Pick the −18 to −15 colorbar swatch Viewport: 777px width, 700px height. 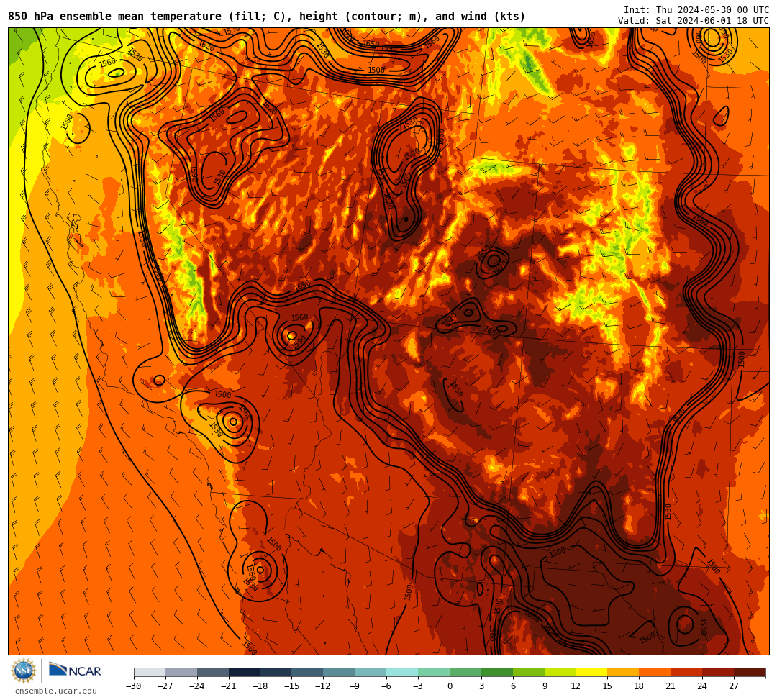[276, 673]
